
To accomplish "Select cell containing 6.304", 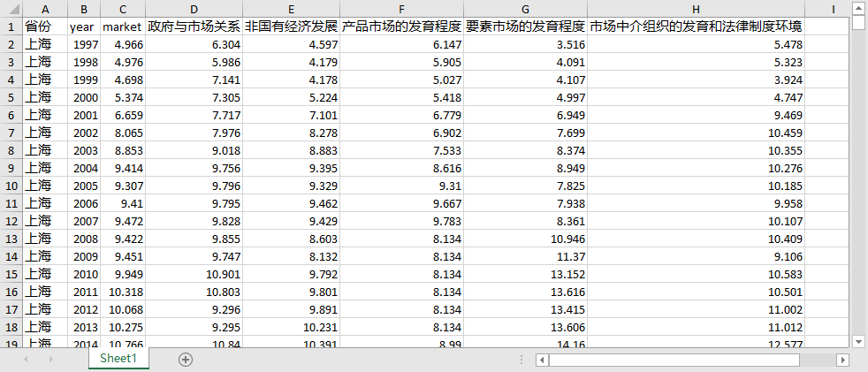I will (194, 44).
